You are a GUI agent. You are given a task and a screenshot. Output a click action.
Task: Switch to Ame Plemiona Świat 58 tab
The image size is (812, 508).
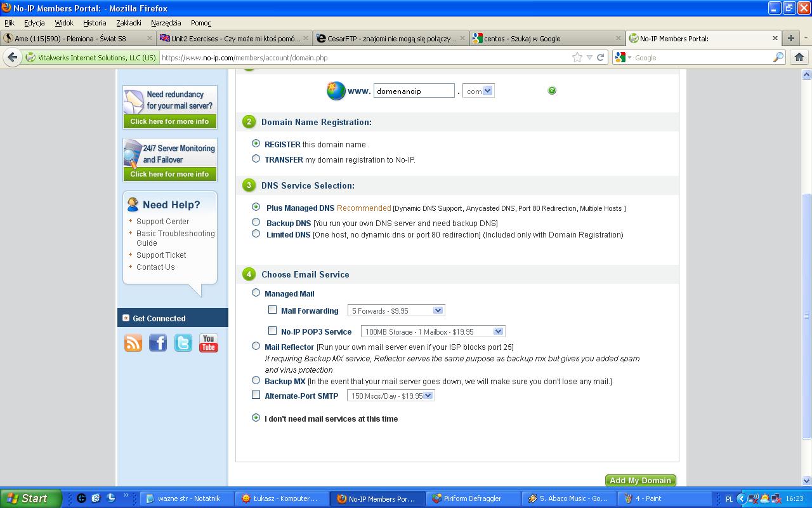coord(78,38)
